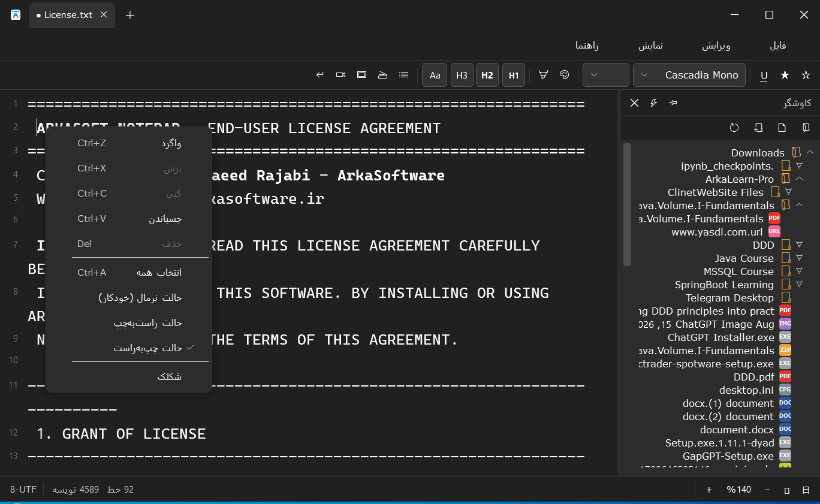This screenshot has width=820, height=504.
Task: Click the filled star favorite icon
Action: (x=785, y=75)
